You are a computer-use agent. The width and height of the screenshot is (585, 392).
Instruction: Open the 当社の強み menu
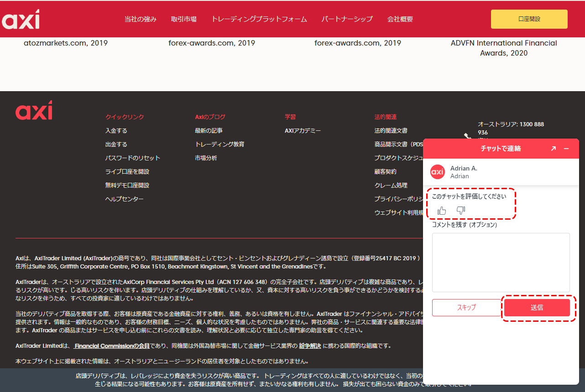(x=141, y=19)
